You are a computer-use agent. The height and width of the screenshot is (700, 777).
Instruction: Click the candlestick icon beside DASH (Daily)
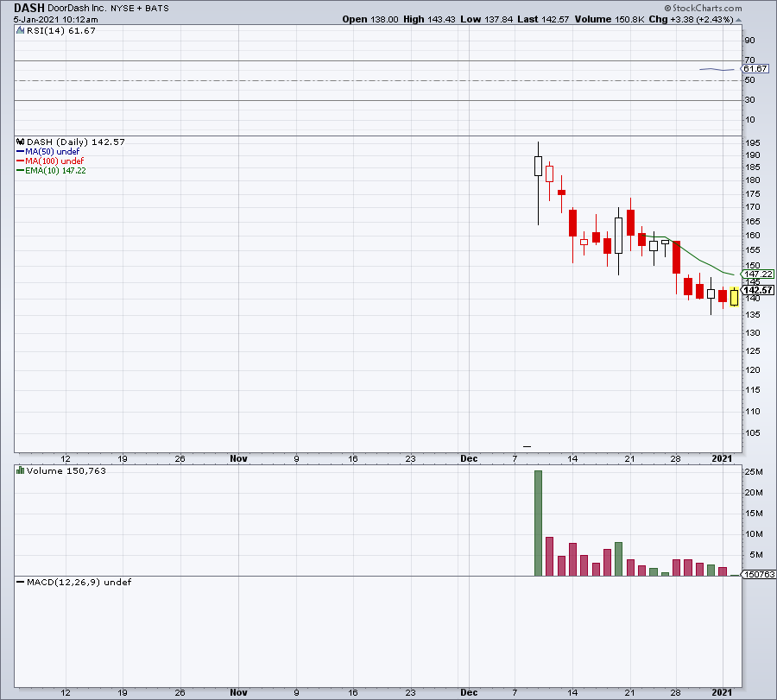(x=21, y=142)
